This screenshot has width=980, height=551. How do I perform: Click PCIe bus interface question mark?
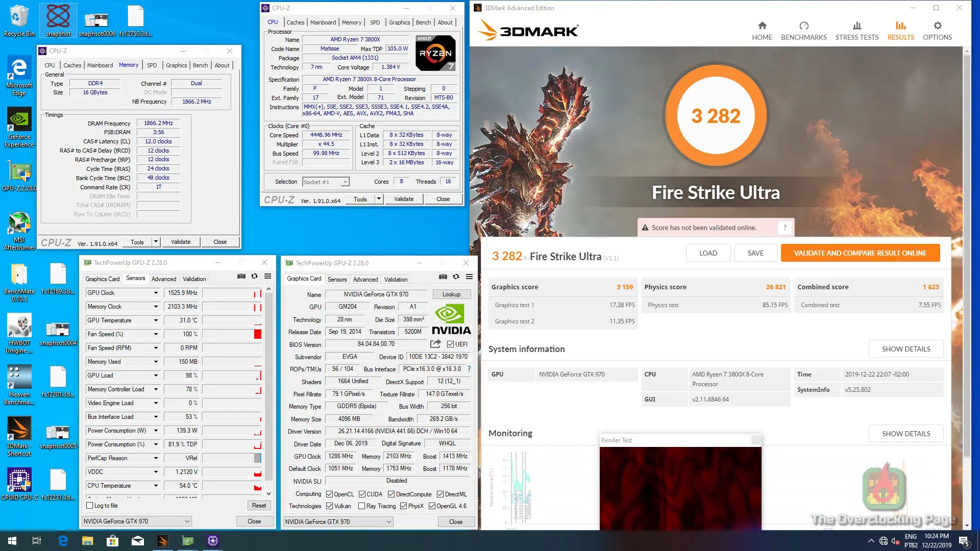(469, 369)
